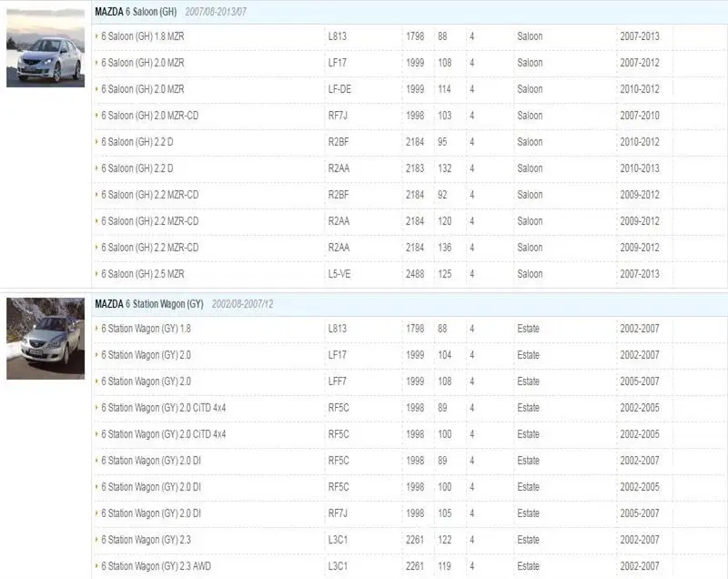This screenshot has width=728, height=579.
Task: Click power value 103
Action: [x=445, y=116]
